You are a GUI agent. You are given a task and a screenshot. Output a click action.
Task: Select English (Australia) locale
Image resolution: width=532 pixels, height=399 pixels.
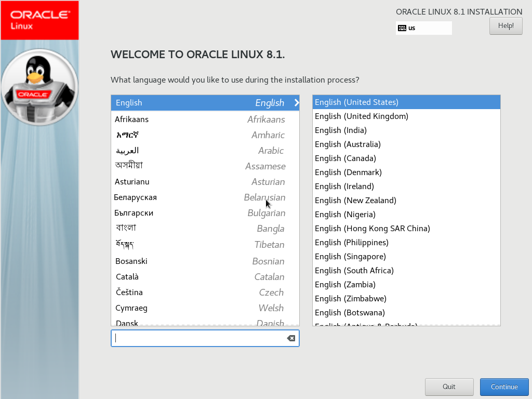(x=406, y=144)
